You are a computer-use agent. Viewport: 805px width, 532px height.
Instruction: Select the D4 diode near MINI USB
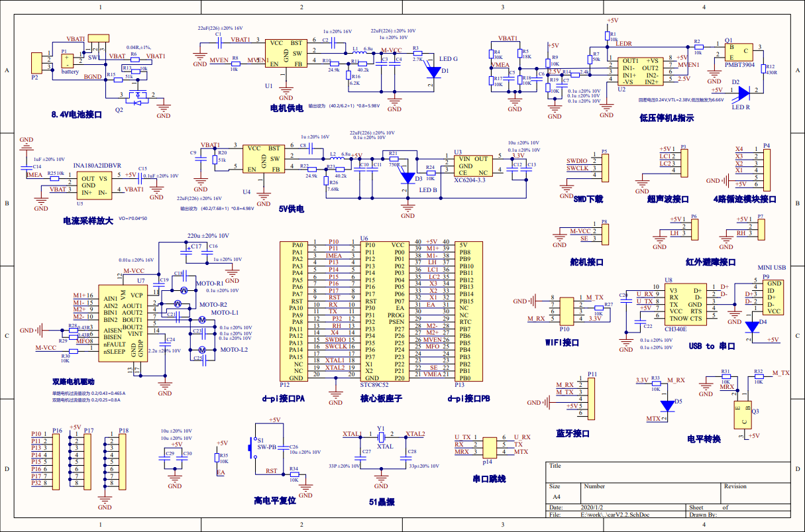[x=751, y=326]
